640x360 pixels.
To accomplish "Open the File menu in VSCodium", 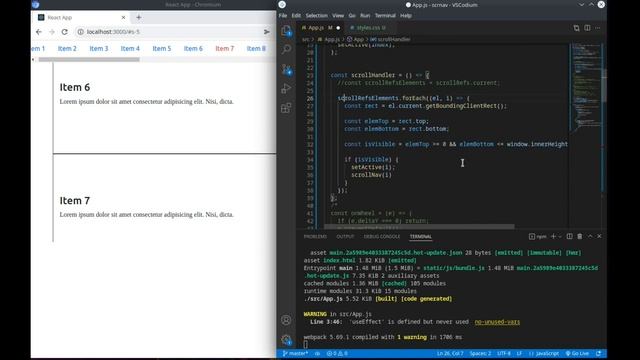I will (283, 16).
